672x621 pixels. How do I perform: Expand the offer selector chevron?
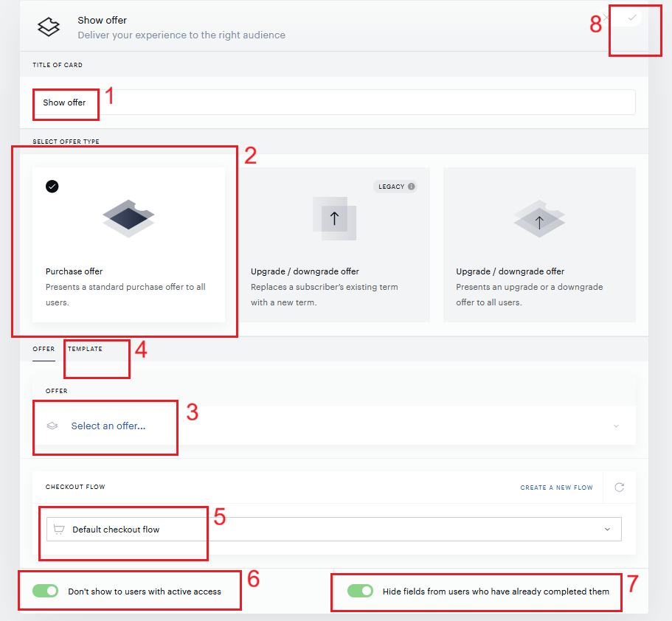(x=616, y=426)
